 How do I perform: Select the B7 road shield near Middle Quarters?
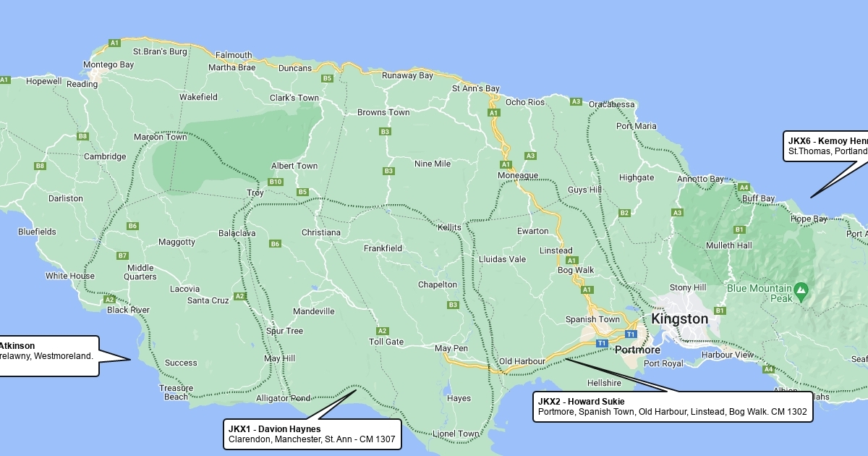coord(122,256)
